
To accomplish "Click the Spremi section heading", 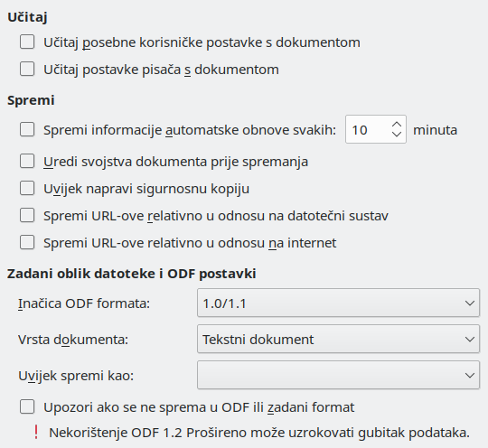I will click(x=31, y=100).
